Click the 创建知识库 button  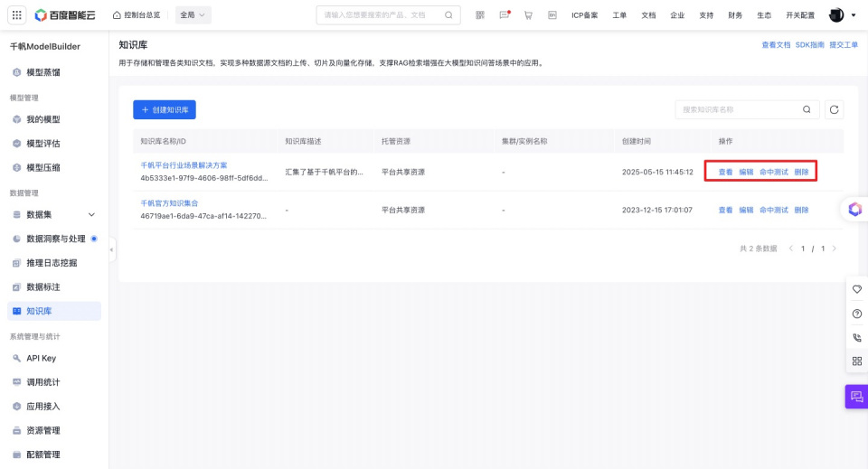[x=165, y=109]
